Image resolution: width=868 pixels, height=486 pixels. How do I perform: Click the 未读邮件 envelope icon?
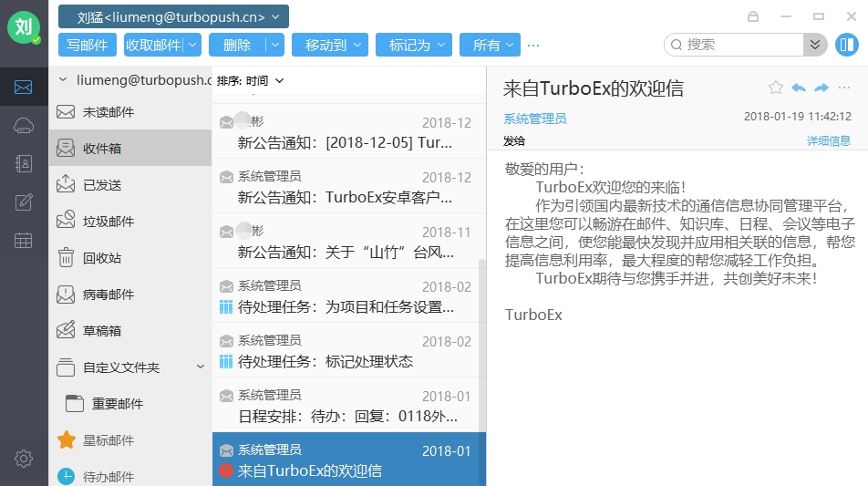(66, 112)
